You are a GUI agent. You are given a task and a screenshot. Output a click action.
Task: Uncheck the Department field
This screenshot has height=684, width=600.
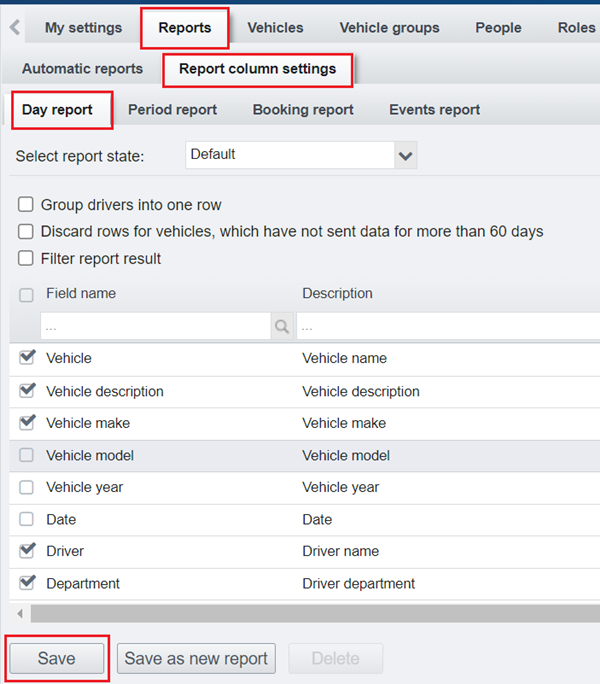[27, 583]
